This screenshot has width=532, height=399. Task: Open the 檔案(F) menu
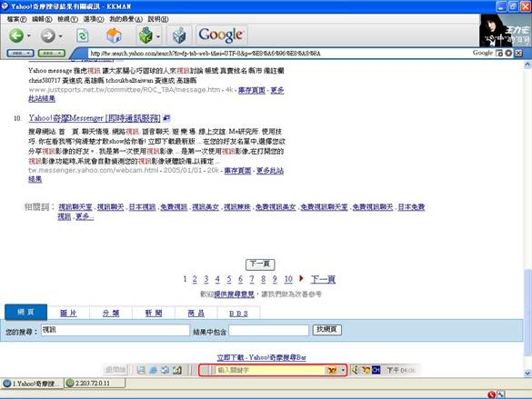coord(16,19)
